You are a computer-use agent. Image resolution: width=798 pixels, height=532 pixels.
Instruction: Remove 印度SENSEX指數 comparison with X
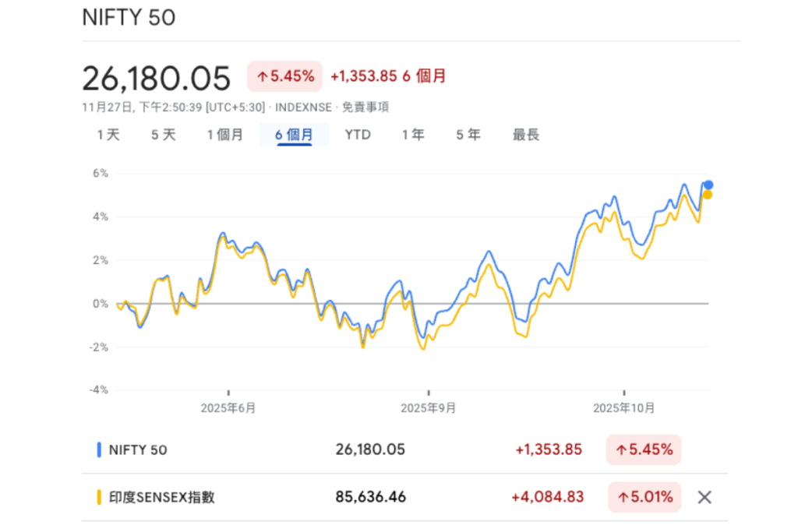[x=704, y=497]
